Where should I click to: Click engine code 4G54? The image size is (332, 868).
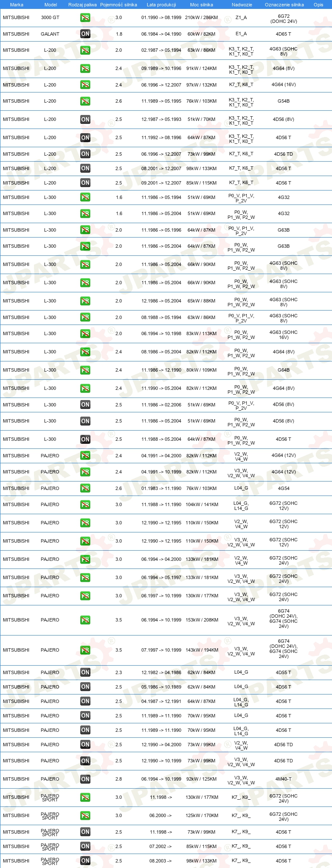click(x=284, y=488)
